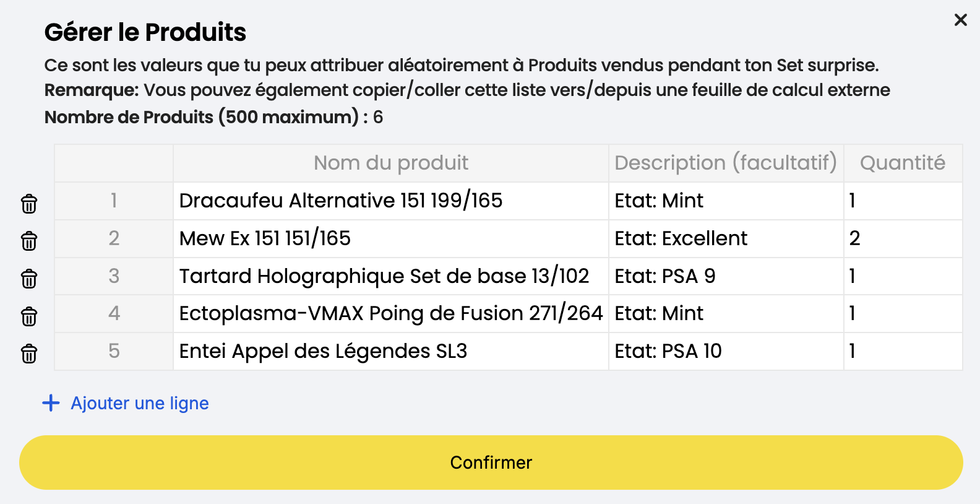Close the Gérer le Produits dialog
This screenshot has width=980, height=504.
tap(960, 20)
